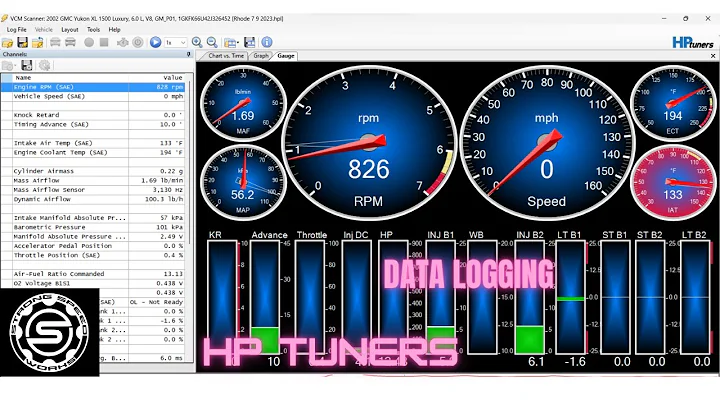720x404 pixels.
Task: Click the Value column header
Action: coord(157,78)
